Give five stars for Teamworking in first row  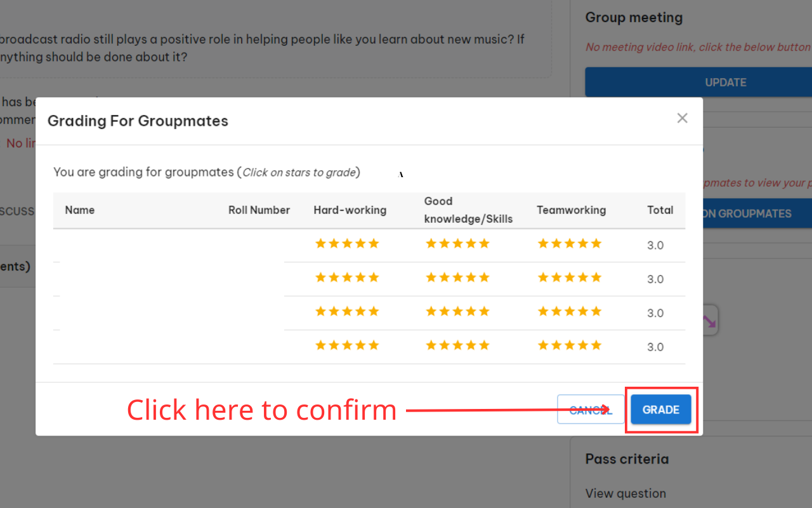click(x=596, y=243)
